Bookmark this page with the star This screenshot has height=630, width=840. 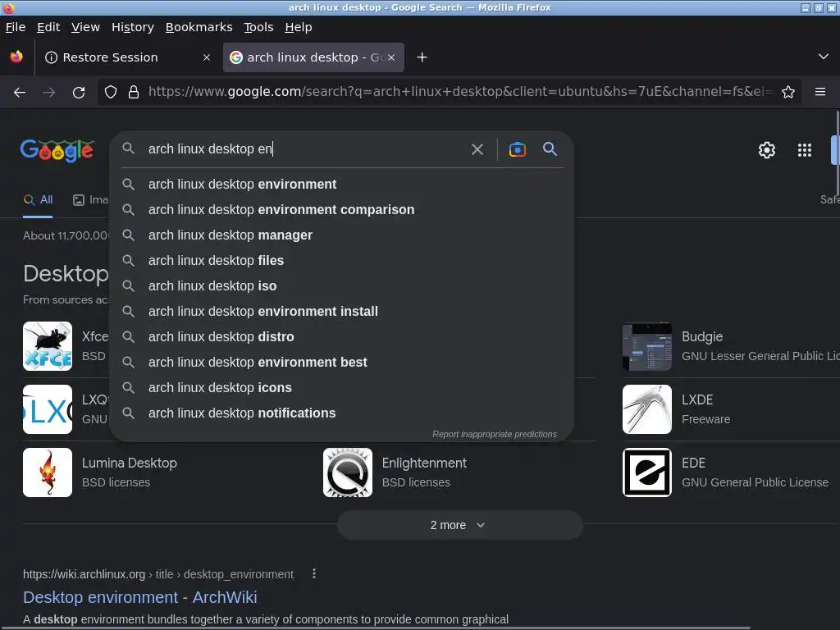point(788,92)
